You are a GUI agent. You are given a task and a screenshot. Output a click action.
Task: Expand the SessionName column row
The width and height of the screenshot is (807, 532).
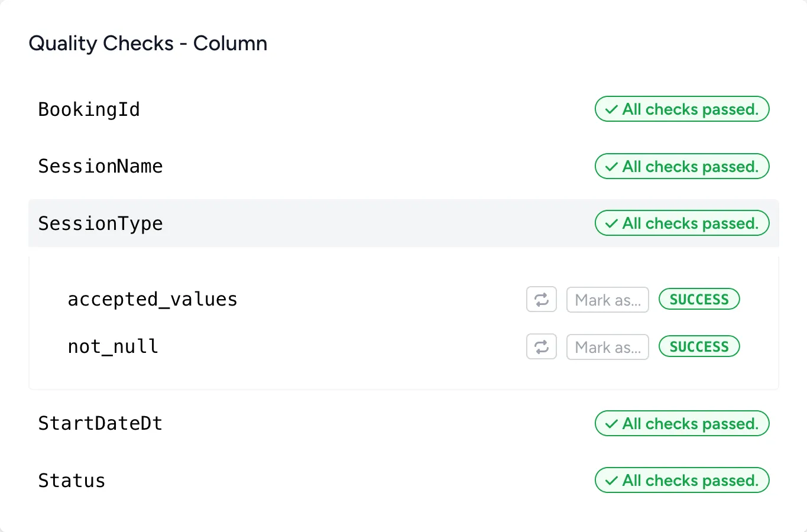(101, 166)
